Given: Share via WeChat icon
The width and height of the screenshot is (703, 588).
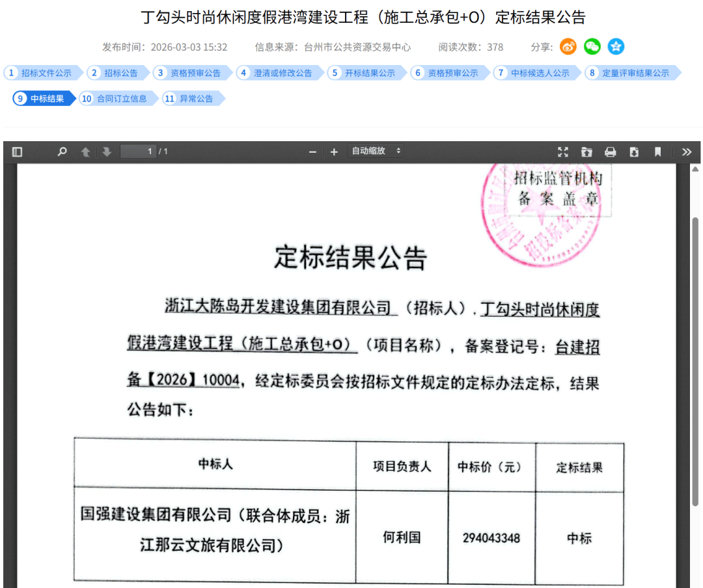Looking at the screenshot, I should tap(592, 47).
